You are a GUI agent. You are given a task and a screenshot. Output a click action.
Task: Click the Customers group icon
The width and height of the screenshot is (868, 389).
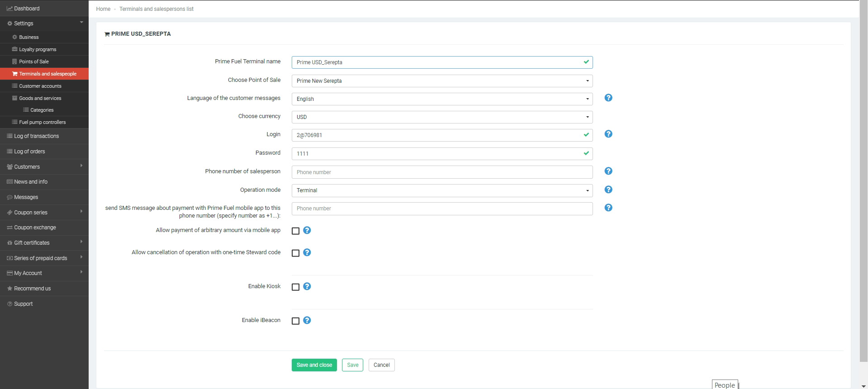pos(9,167)
